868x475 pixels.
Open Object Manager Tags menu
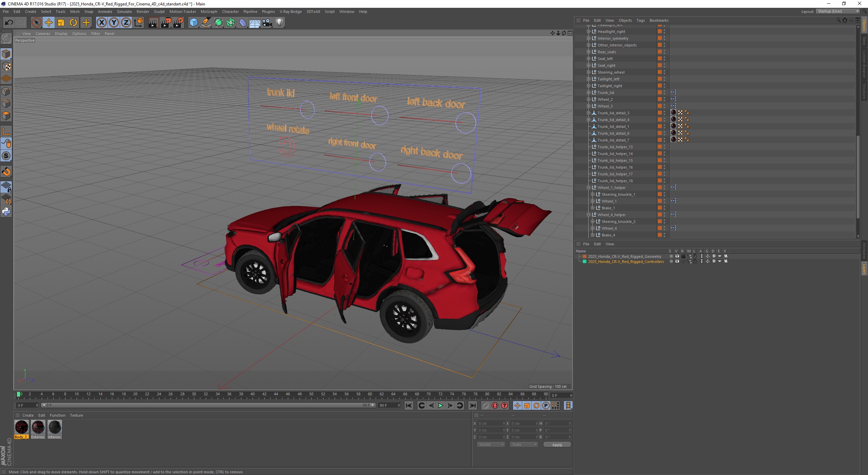point(640,20)
